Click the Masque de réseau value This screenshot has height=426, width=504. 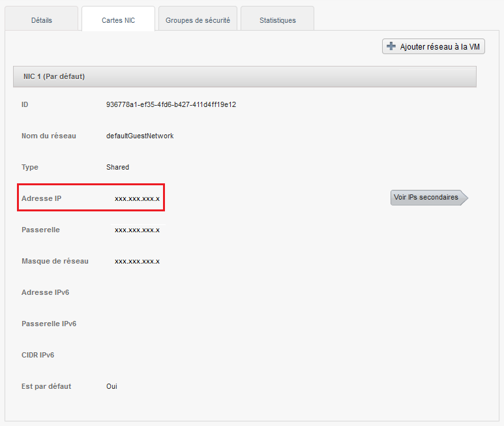pyautogui.click(x=137, y=261)
